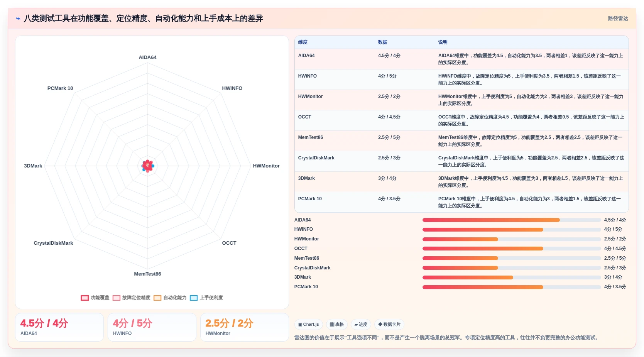Viewport: 644px width, 357px height.
Task: Click the HWMonitor progress bar
Action: coord(512,239)
